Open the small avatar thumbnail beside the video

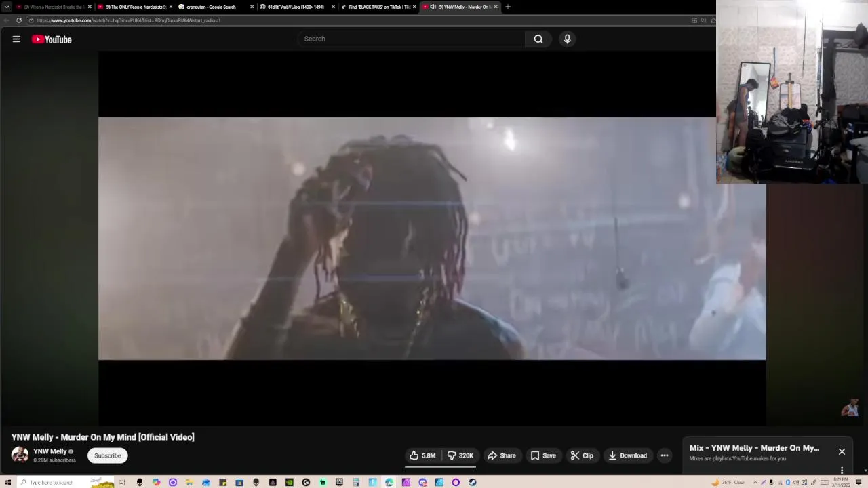click(850, 409)
